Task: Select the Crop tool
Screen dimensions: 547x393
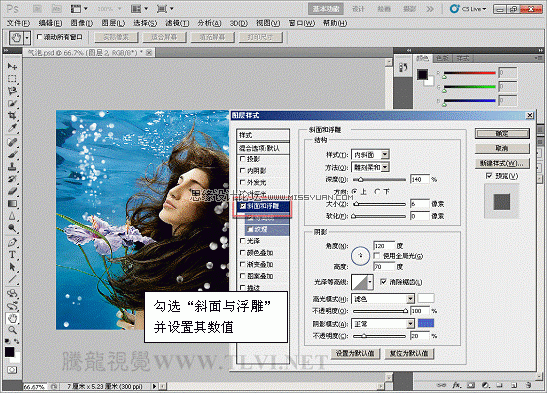Action: pos(12,115)
